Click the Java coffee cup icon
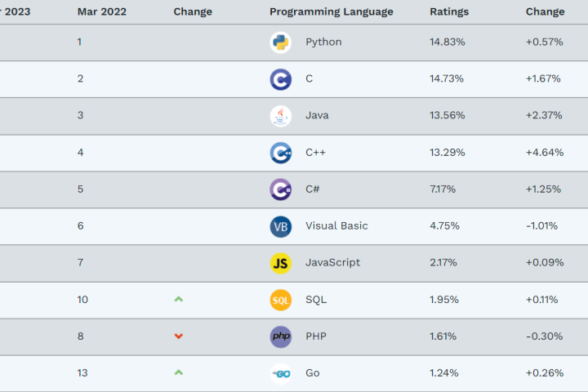Screen dimensions: 588x392 pos(280,116)
